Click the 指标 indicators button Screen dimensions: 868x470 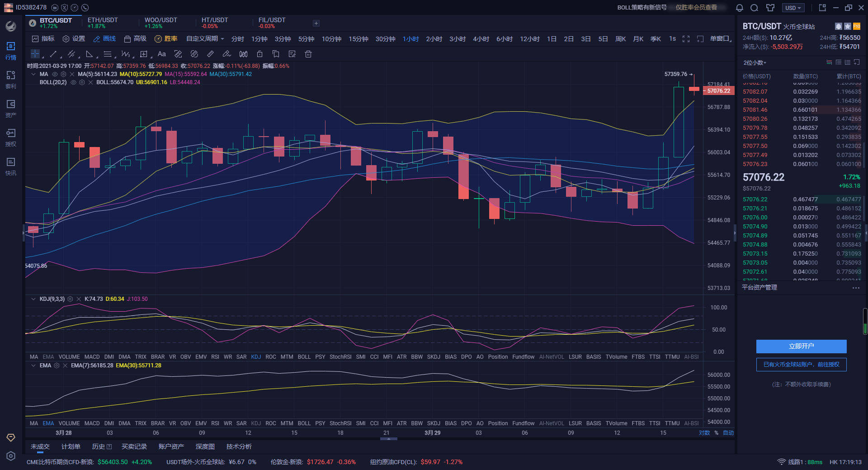43,39
